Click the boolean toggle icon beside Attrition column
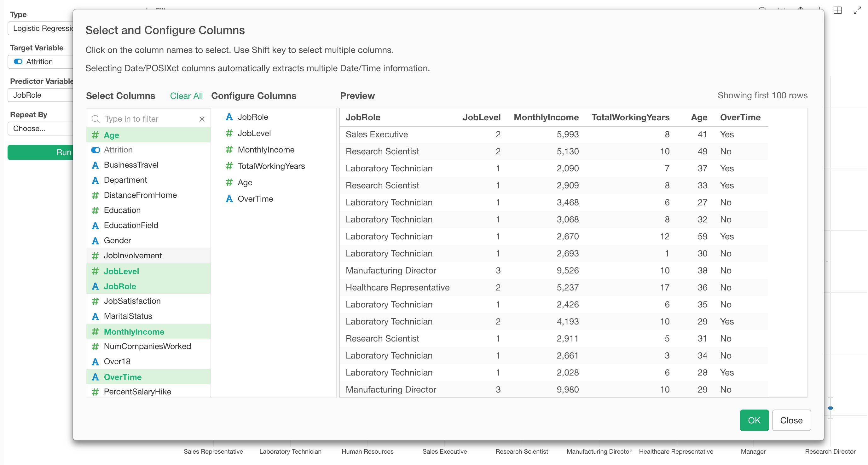This screenshot has height=465, width=868. tap(95, 150)
